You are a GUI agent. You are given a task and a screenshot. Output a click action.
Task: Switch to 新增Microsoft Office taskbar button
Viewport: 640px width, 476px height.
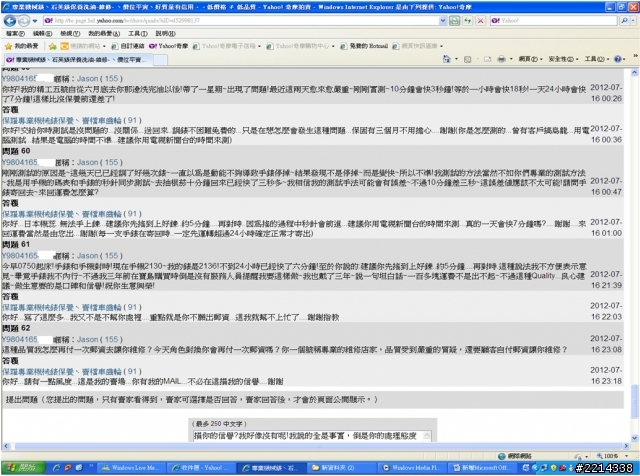pyautogui.click(x=483, y=468)
